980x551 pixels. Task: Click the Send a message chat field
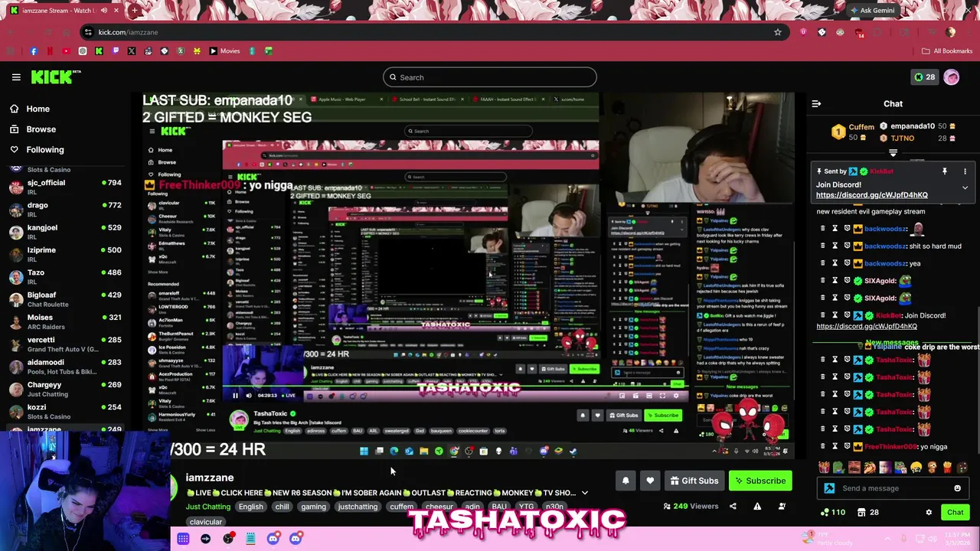(892, 488)
